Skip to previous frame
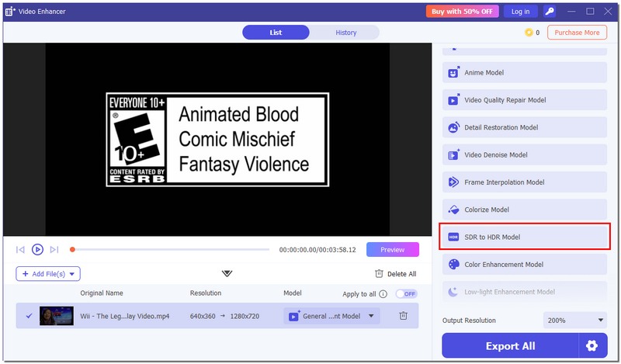 coord(20,249)
